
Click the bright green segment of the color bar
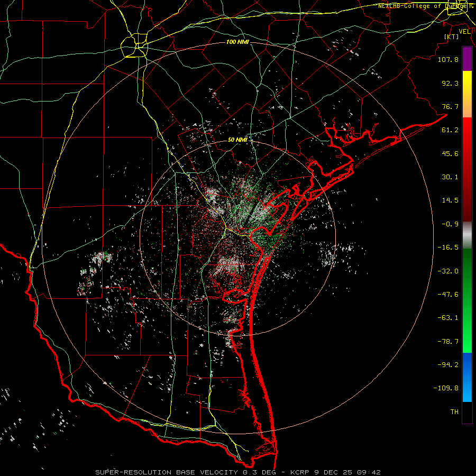(467, 300)
